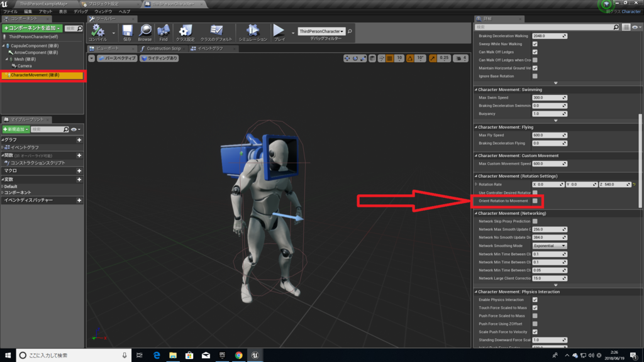
Task: Toggle surface snapping icon
Action: (382, 58)
